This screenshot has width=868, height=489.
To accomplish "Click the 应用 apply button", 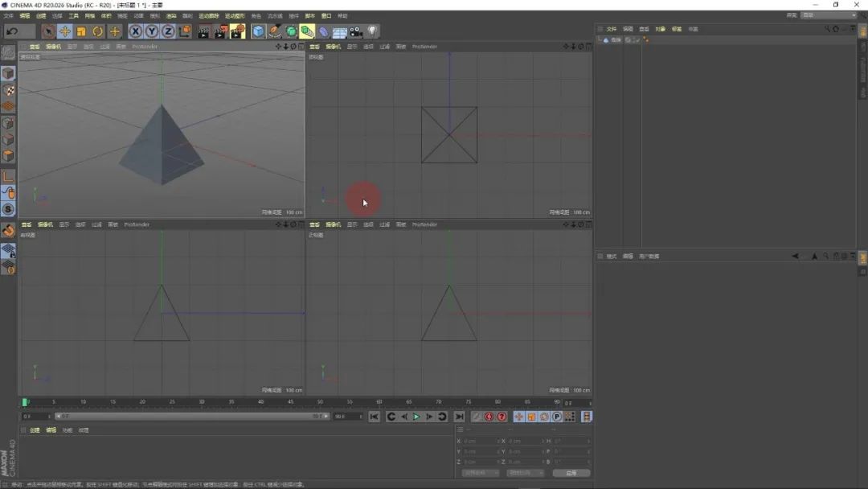I will (571, 473).
